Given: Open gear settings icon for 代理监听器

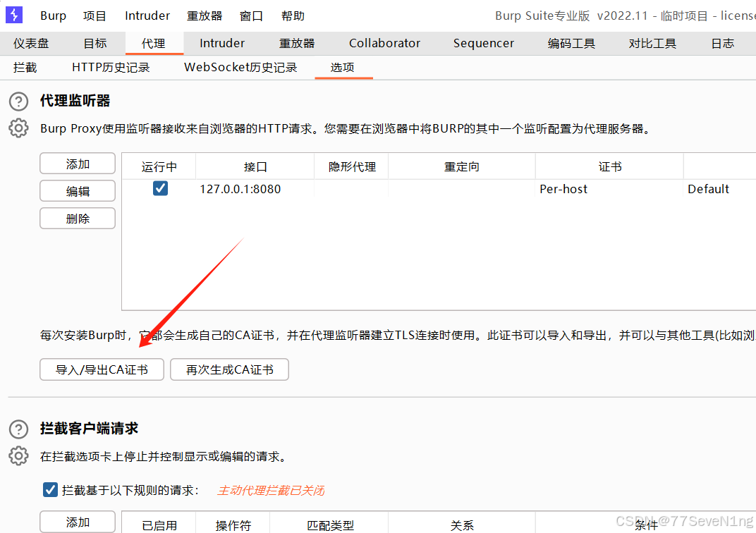Looking at the screenshot, I should [19, 128].
